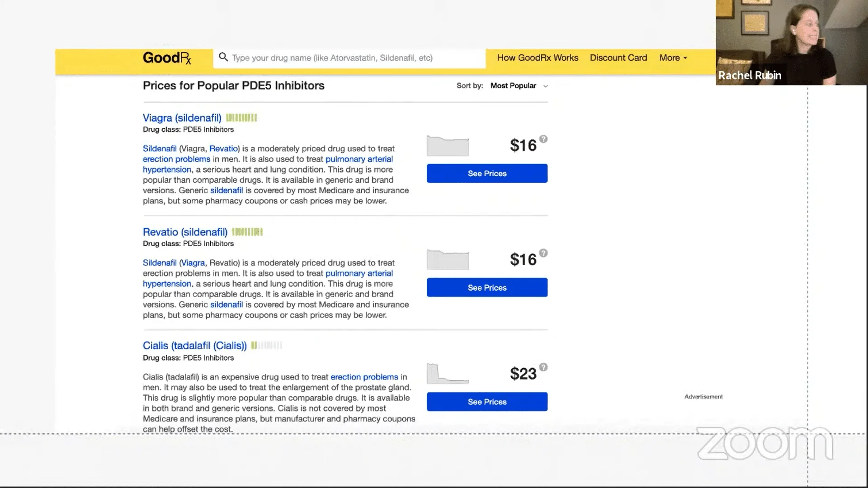The image size is (868, 488).
Task: Click the $16 price for Revatio
Action: point(523,260)
